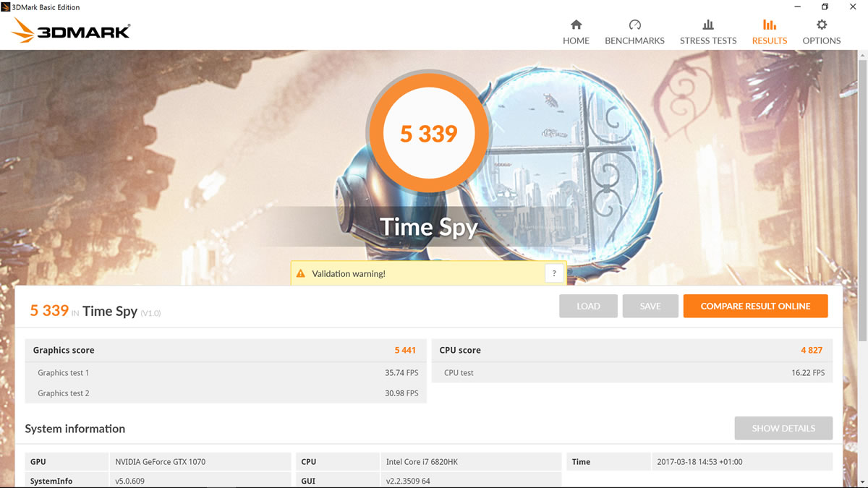Image resolution: width=868 pixels, height=488 pixels.
Task: Click the CPU score header
Action: click(x=460, y=350)
